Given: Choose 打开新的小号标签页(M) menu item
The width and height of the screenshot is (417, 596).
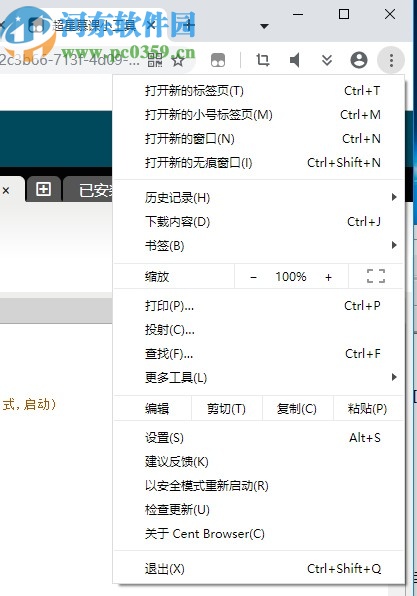Looking at the screenshot, I should point(258,114).
